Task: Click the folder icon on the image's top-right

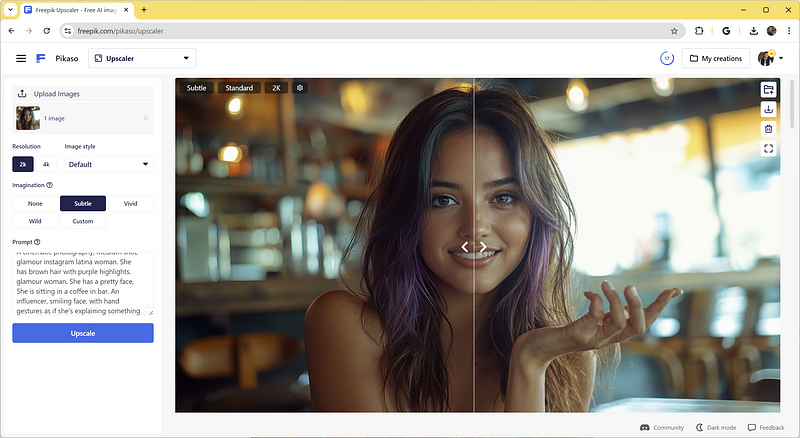Action: click(x=768, y=89)
